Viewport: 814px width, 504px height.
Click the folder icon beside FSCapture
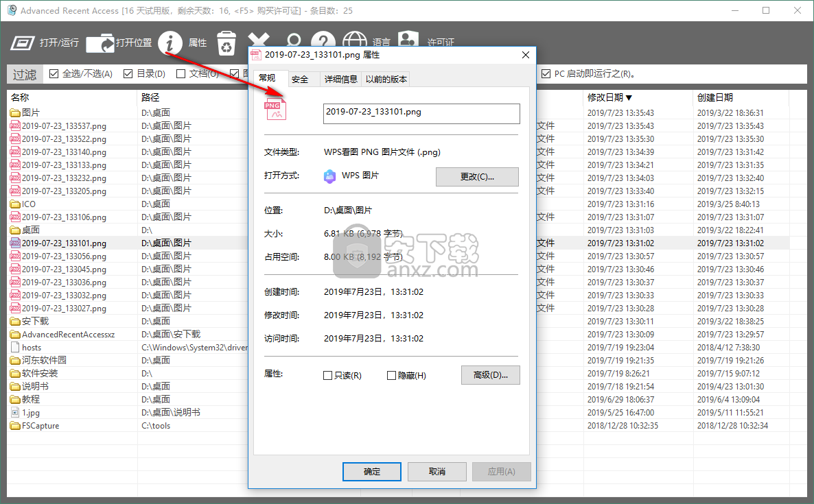[15, 426]
